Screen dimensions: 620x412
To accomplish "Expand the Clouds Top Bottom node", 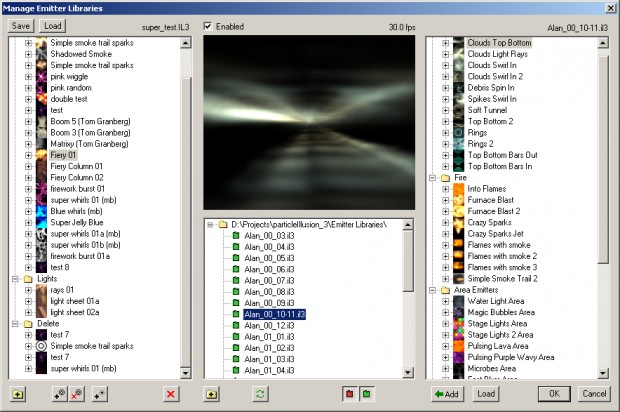I will click(446, 43).
